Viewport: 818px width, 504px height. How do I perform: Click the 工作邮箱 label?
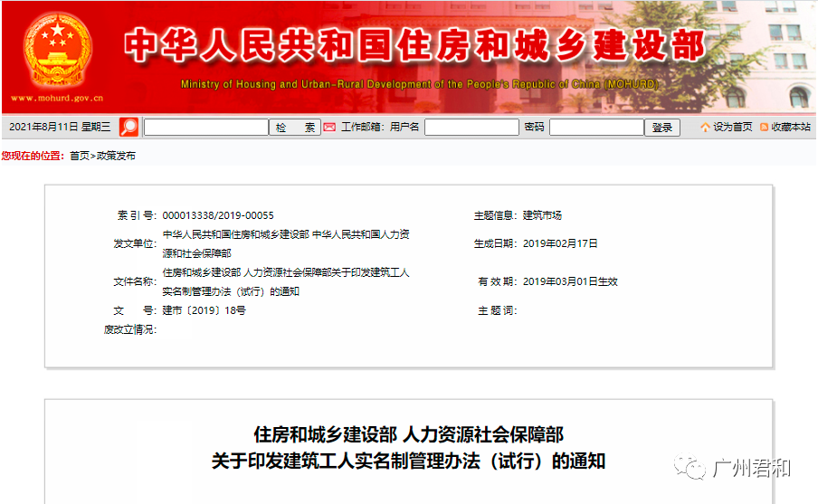[x=362, y=128]
